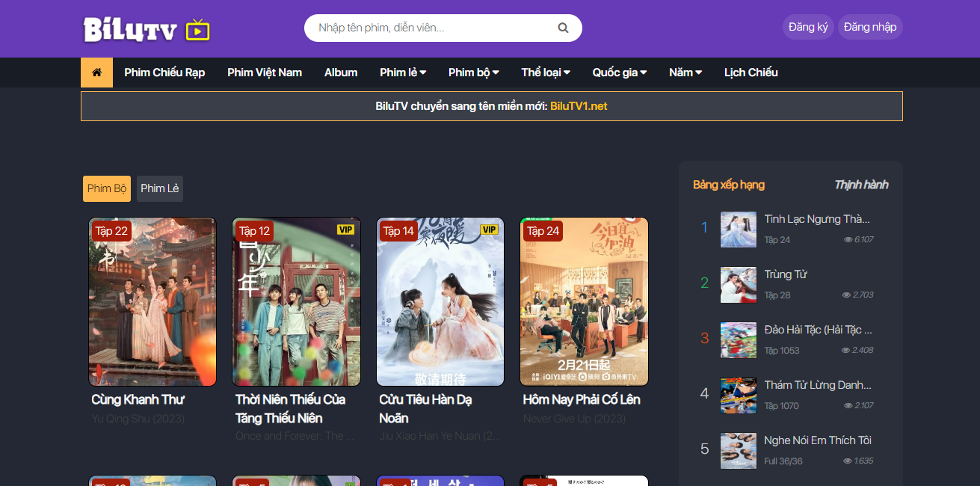The image size is (980, 486).
Task: Click the Tập 22 episode badge
Action: pyautogui.click(x=111, y=231)
